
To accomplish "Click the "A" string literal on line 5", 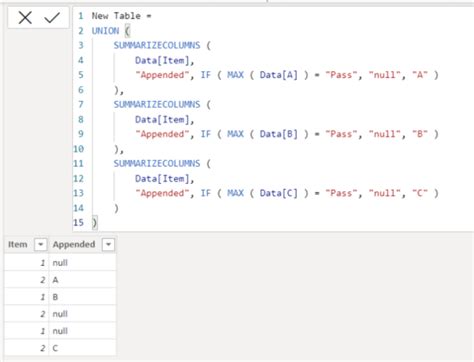I will [x=420, y=75].
